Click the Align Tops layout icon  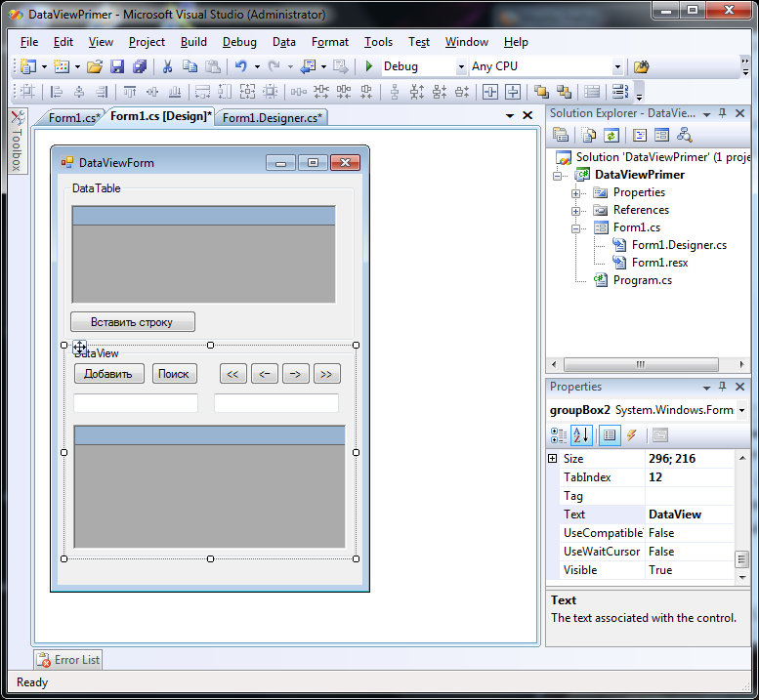(130, 92)
